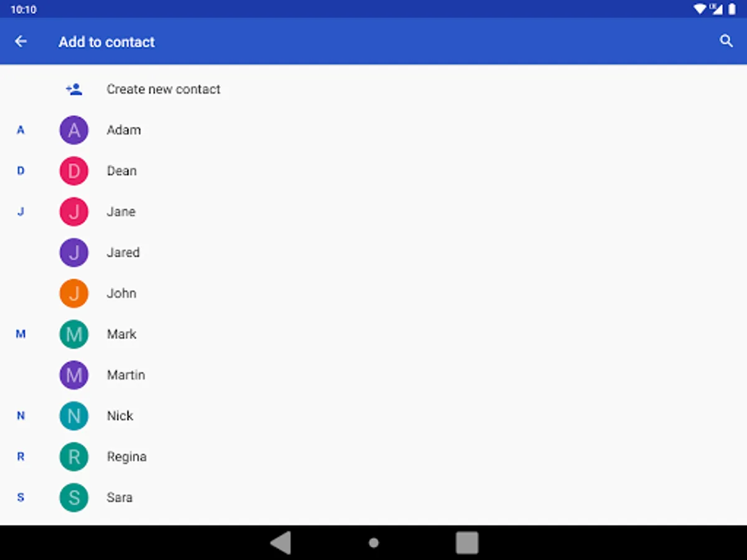Select Nick's teal N avatar

click(74, 416)
